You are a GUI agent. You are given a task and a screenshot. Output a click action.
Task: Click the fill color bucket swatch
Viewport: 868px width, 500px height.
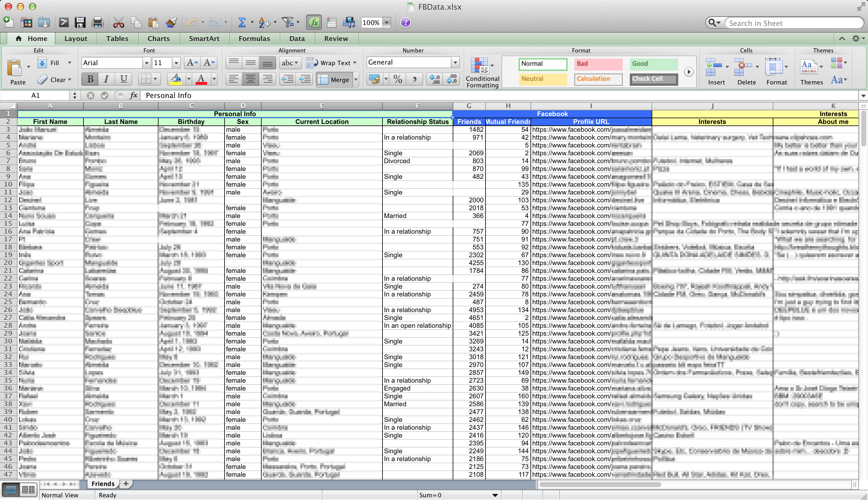click(x=176, y=79)
